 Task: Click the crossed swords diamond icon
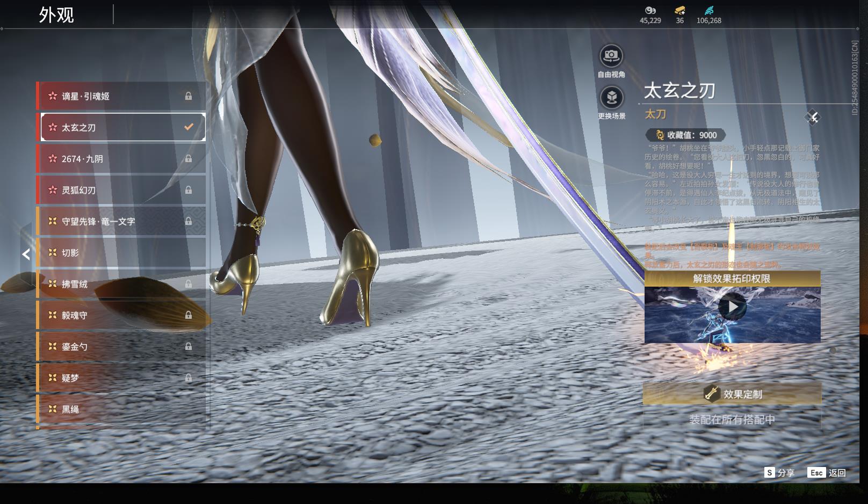pyautogui.click(x=813, y=117)
